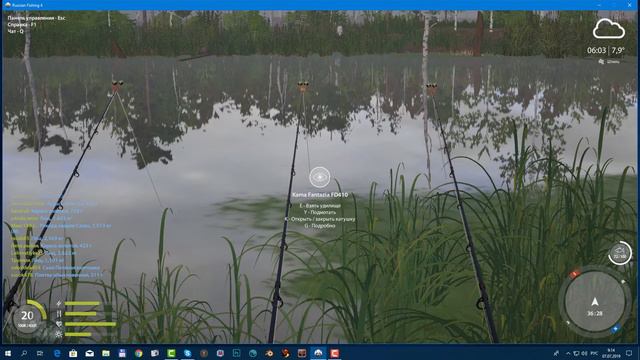Image resolution: width=640 pixels, height=360 pixels.
Task: Launch Google Chrome from taskbar
Action: (138, 353)
